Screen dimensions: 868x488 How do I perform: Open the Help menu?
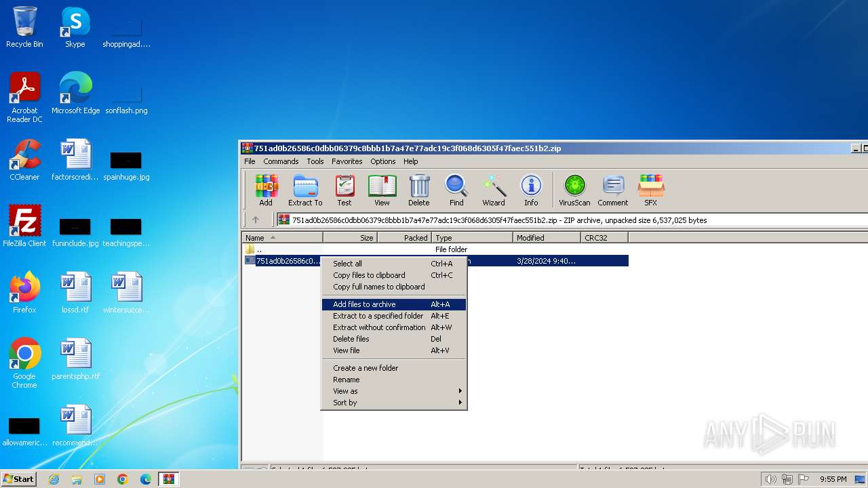[410, 161]
